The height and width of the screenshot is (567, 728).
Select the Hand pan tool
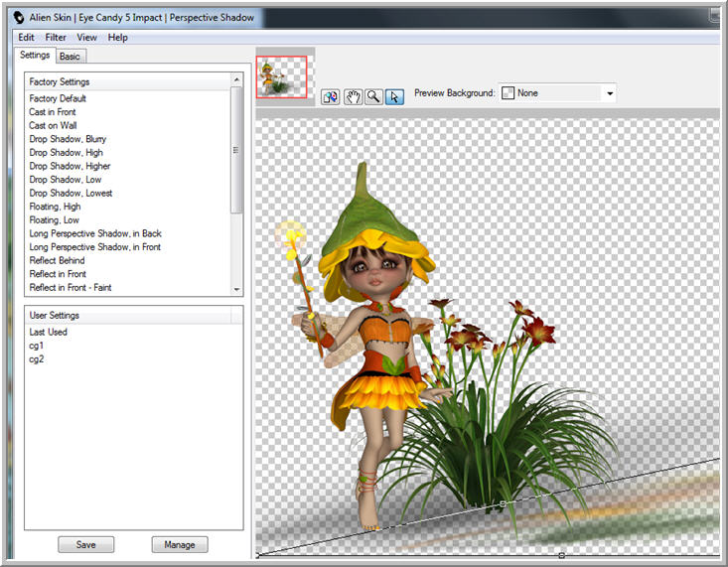click(353, 97)
